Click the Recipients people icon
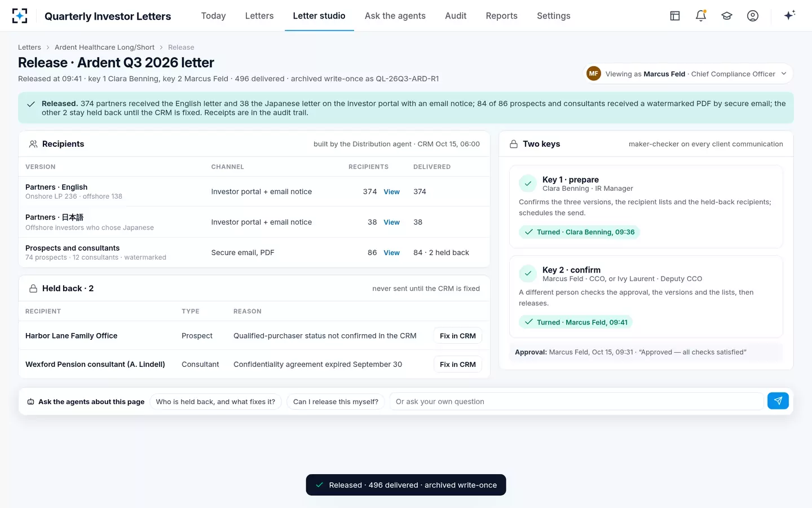The image size is (812, 508). click(x=33, y=144)
